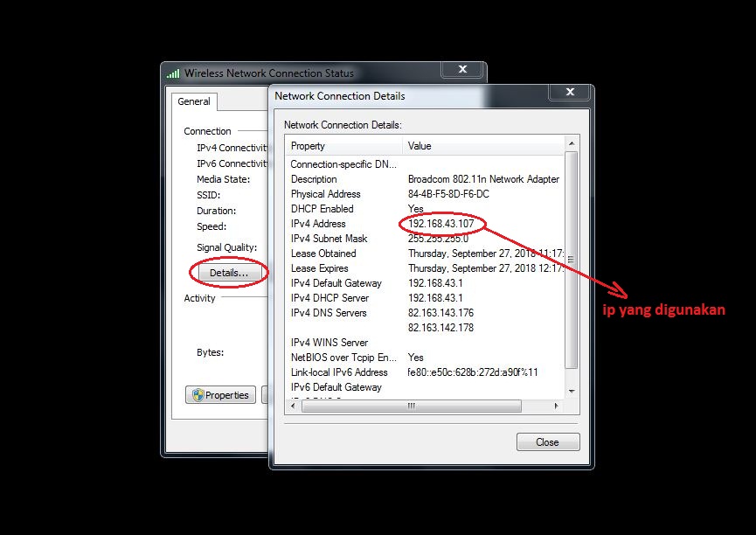The width and height of the screenshot is (756, 535).
Task: Close the Network Connection Details dialog via X
Action: (x=570, y=92)
